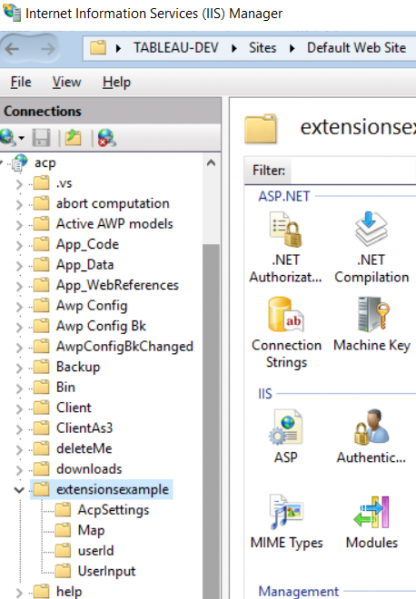Open dropdown arrow before Sites breadcrumb
The height and width of the screenshot is (599, 416).
(234, 48)
